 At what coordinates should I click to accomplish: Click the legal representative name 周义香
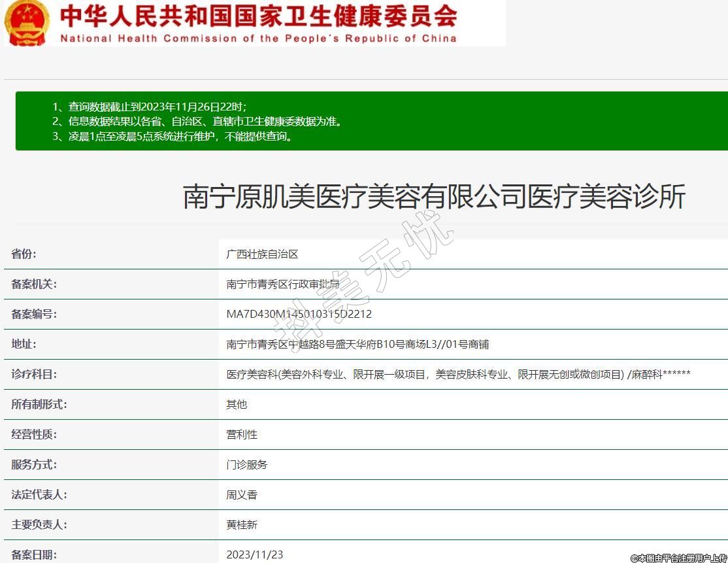point(242,494)
